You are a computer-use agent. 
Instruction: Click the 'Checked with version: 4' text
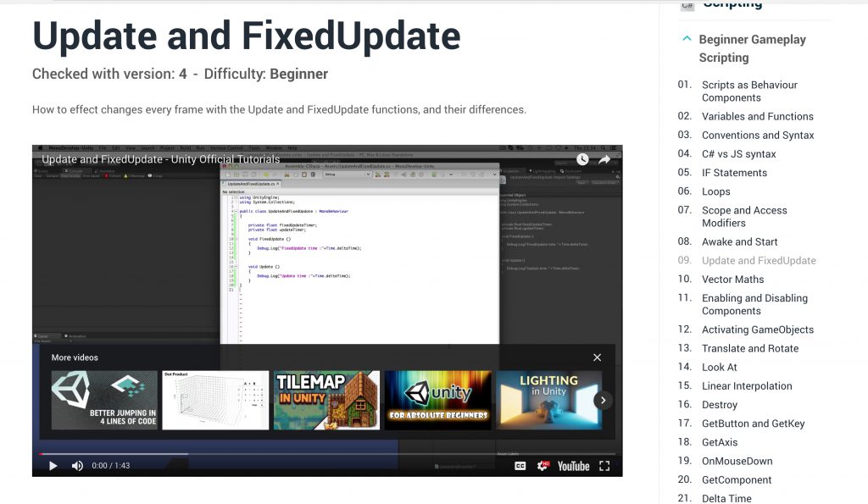click(109, 75)
